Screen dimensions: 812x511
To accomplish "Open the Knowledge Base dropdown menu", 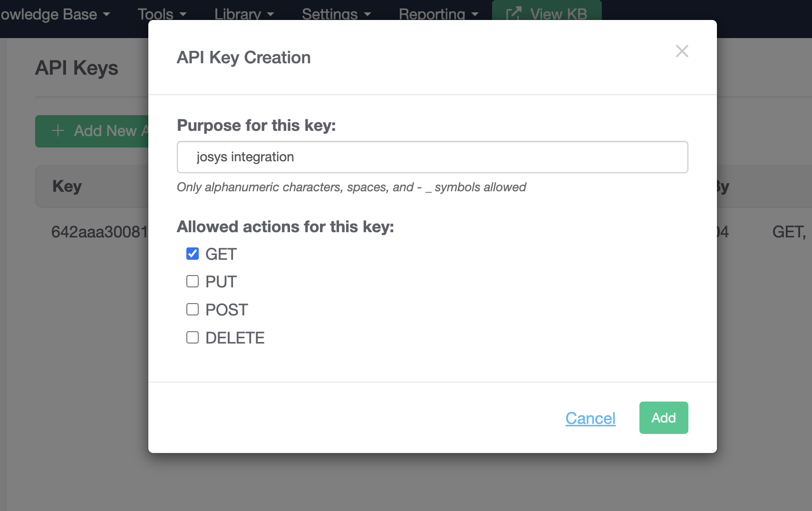I will 55,14.
